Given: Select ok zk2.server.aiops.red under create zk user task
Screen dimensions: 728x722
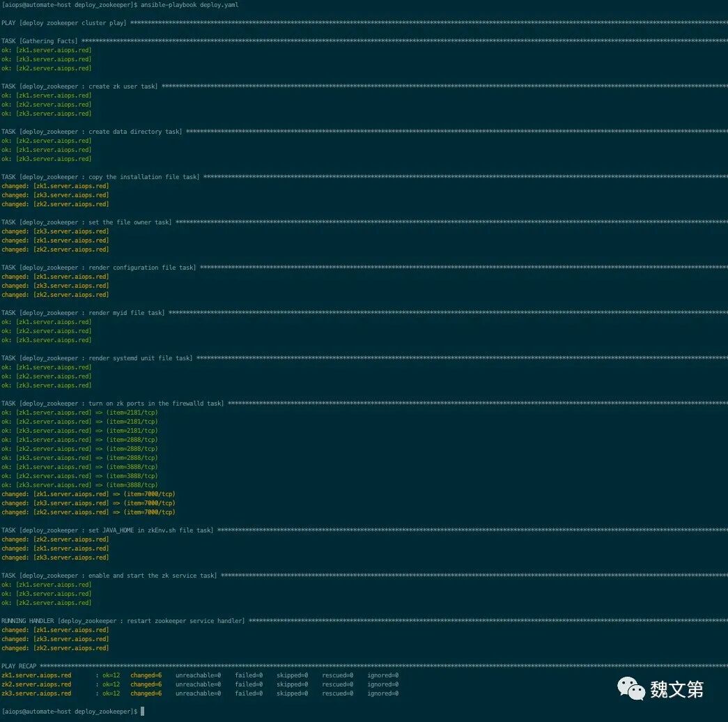Looking at the screenshot, I should pos(47,105).
